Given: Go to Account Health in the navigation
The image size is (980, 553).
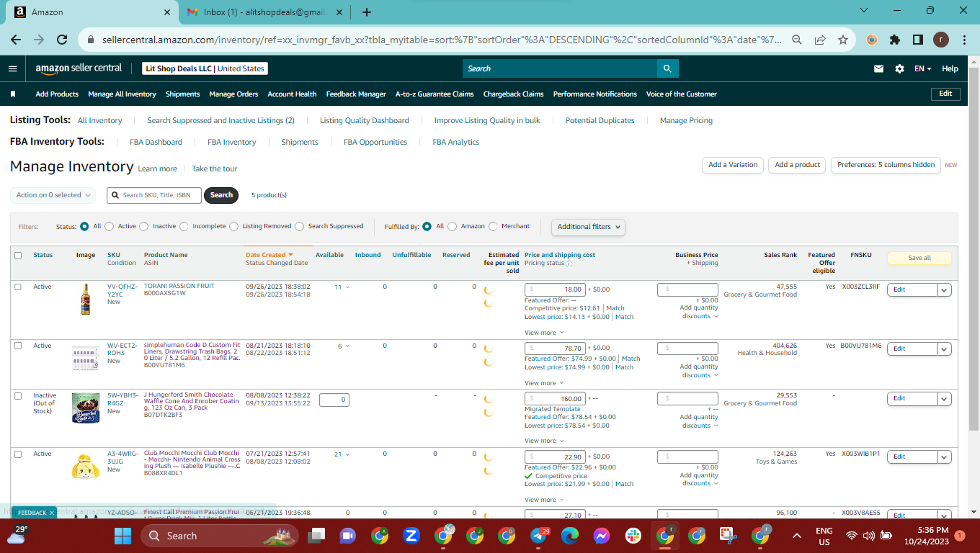Looking at the screenshot, I should 292,94.
